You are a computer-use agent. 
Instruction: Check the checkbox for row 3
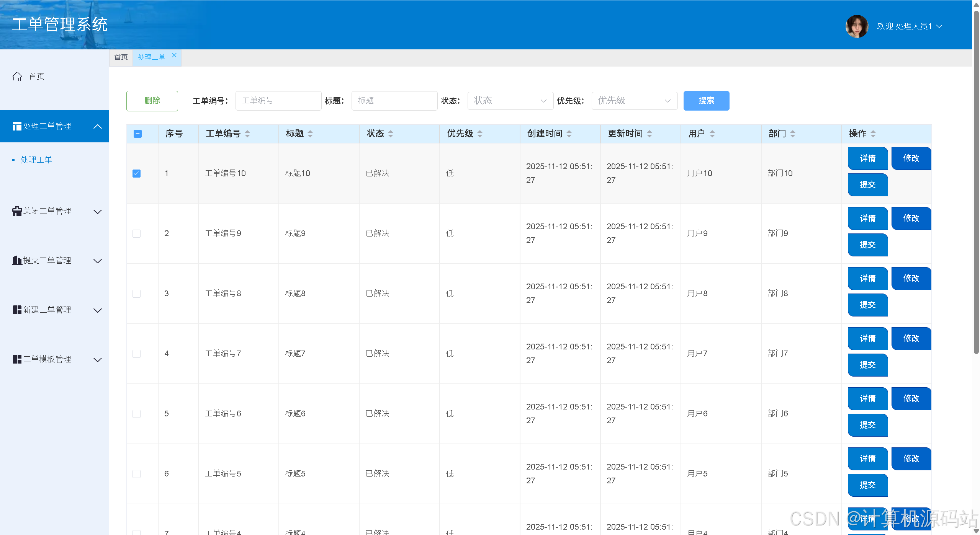pyautogui.click(x=136, y=294)
